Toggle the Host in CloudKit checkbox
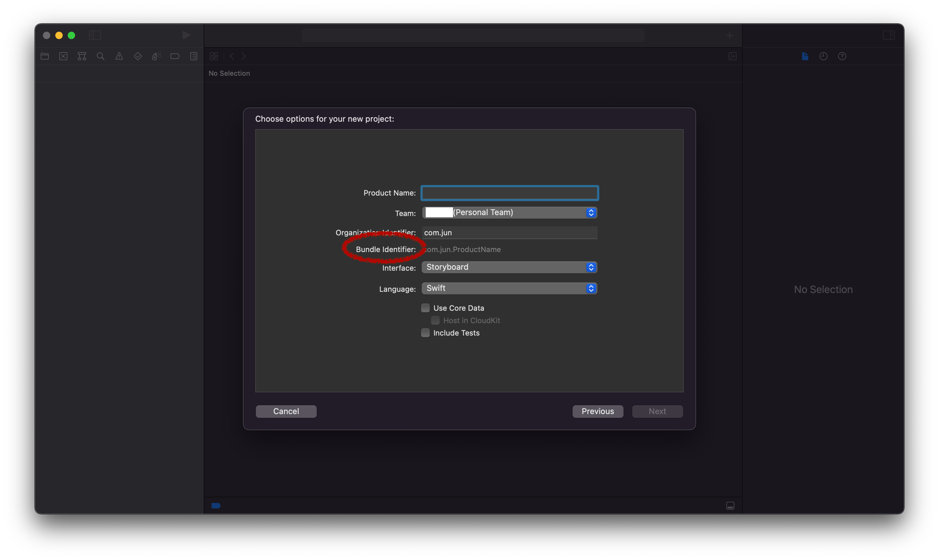The width and height of the screenshot is (939, 560). (435, 320)
